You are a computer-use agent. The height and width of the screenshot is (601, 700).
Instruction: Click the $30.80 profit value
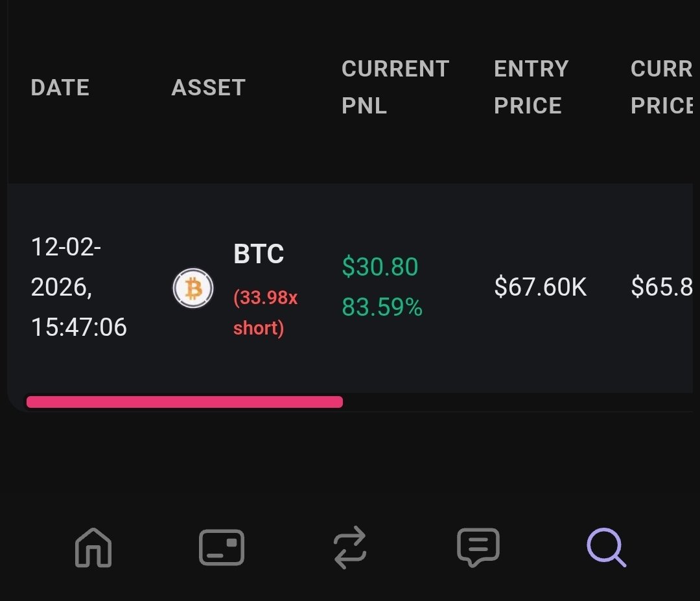(x=380, y=267)
